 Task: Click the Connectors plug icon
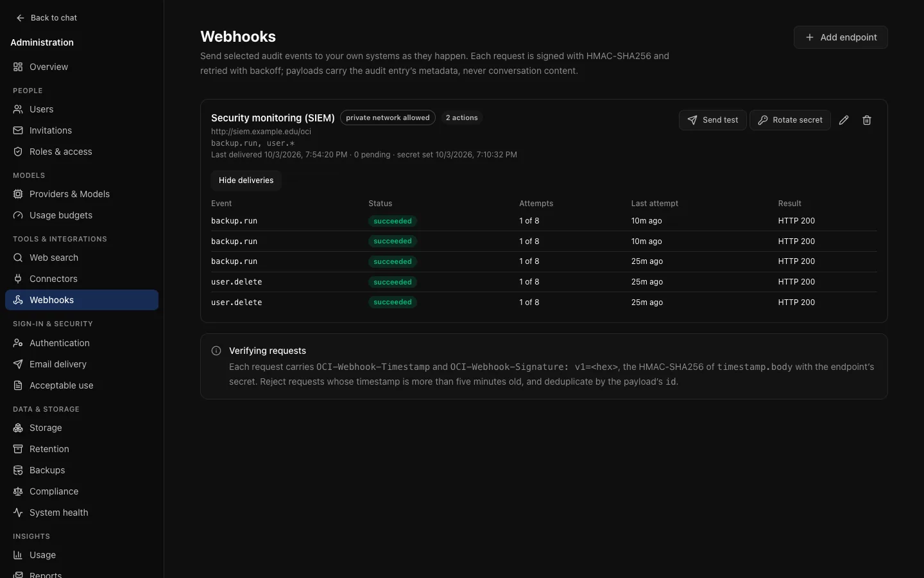tap(18, 279)
